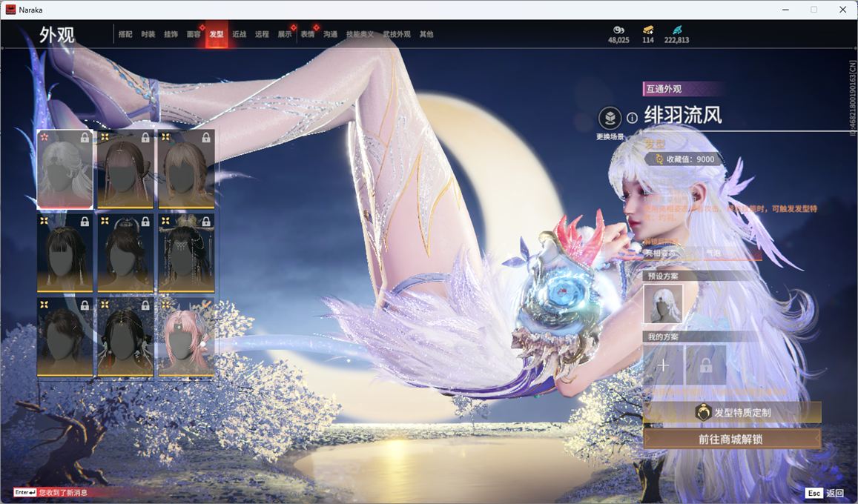Click the locked scheme slot under 我的方案
The width and height of the screenshot is (858, 504).
point(706,365)
